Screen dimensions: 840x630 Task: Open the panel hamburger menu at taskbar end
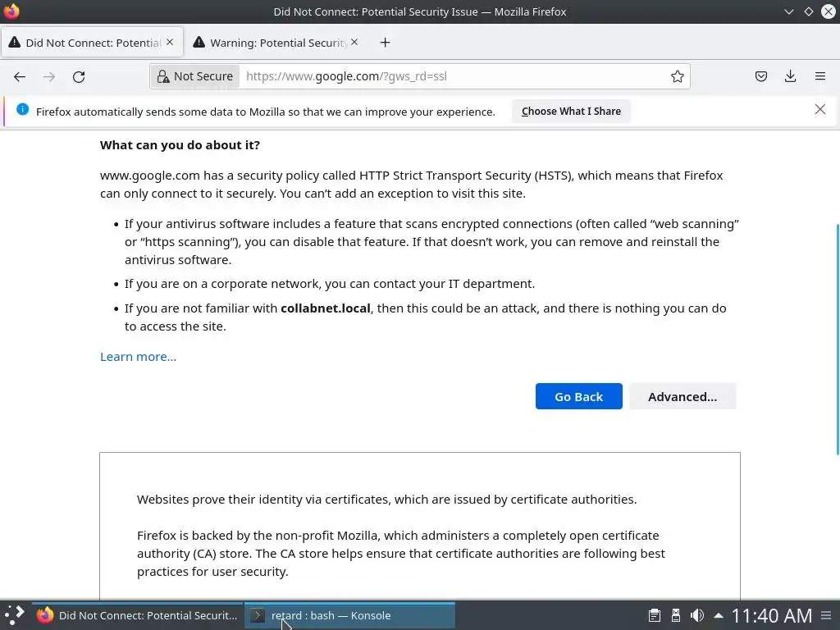point(826,615)
